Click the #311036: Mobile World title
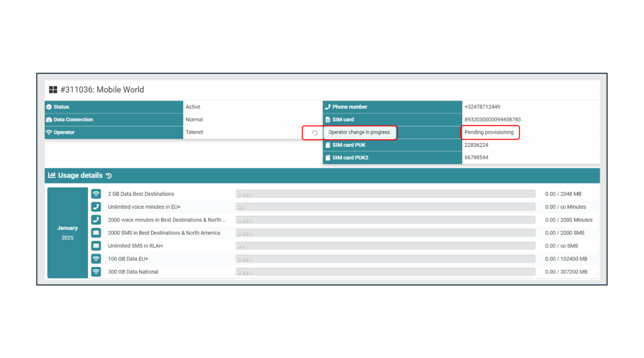Image resolution: width=644 pixels, height=358 pixels. (102, 90)
